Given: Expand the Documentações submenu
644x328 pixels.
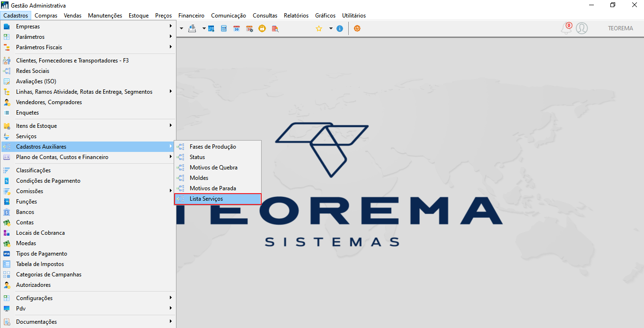Looking at the screenshot, I should (88, 322).
